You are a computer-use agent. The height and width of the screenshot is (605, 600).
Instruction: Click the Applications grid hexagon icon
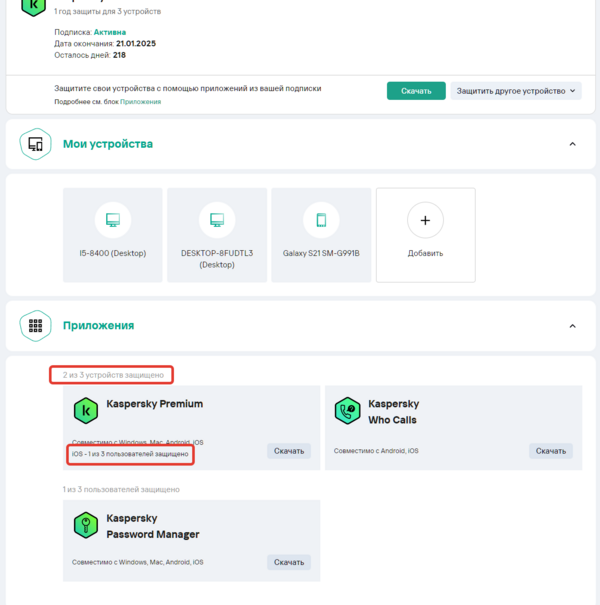35,326
